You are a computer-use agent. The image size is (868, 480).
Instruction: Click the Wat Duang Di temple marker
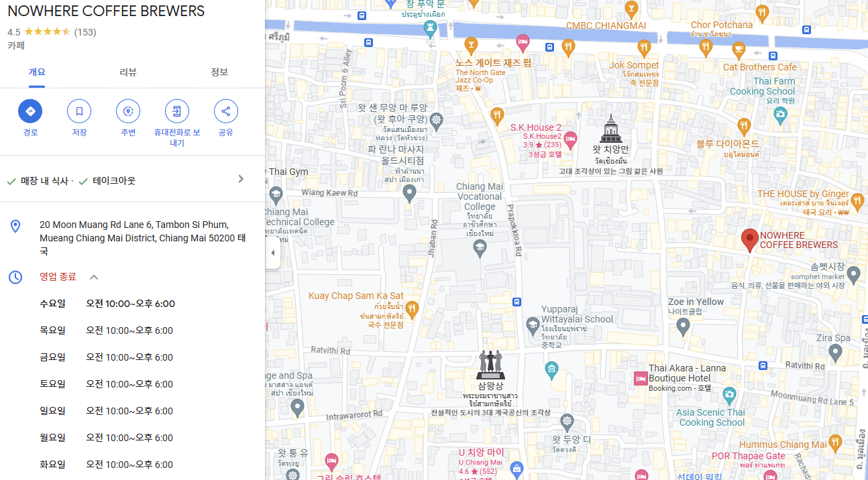coord(567,423)
